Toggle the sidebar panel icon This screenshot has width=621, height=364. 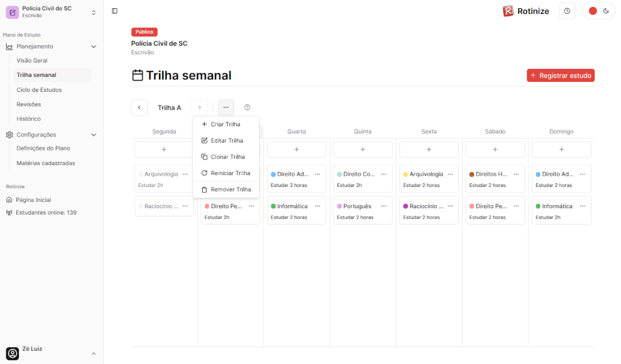tap(115, 11)
